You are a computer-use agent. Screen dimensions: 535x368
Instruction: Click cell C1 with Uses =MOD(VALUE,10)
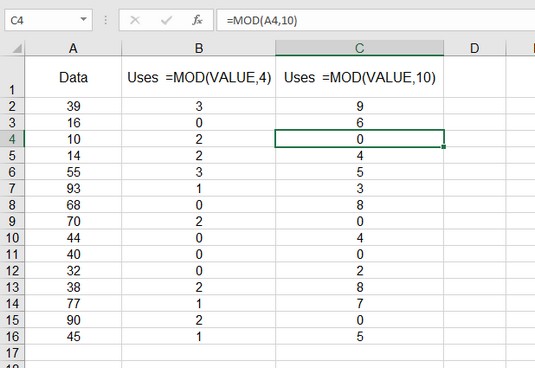[360, 77]
